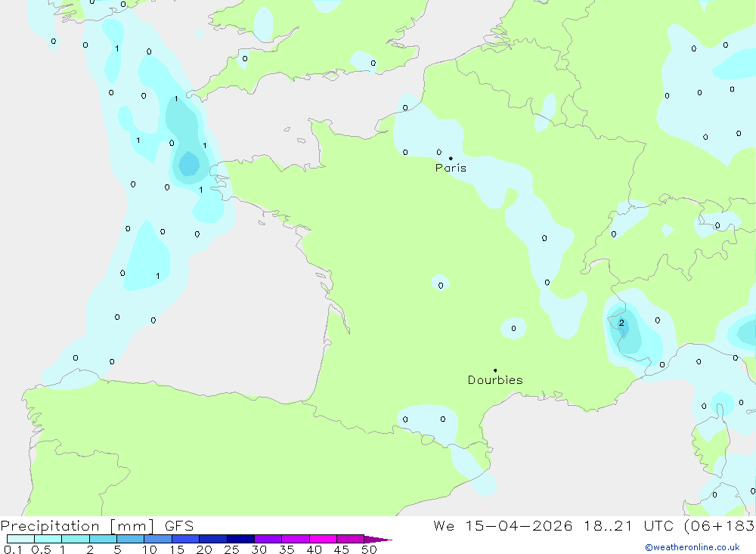Screen dimensions: 756x554
Task: Click the 30 mm legend color swatch
Action: point(268,539)
